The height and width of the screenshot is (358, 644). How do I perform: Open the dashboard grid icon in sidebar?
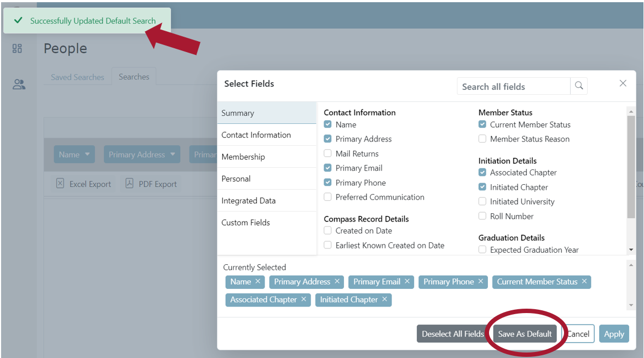coord(18,48)
